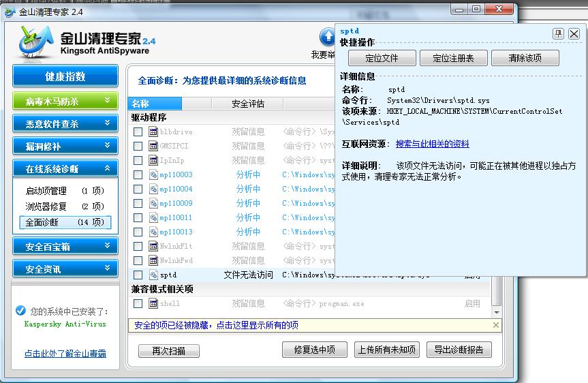Sort by the 安全评估 column header
Viewport: 588px width, 383px height.
[247, 104]
